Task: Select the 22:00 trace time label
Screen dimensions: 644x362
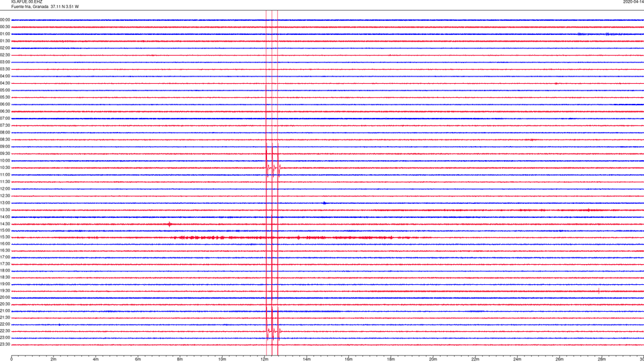Action: [5, 324]
